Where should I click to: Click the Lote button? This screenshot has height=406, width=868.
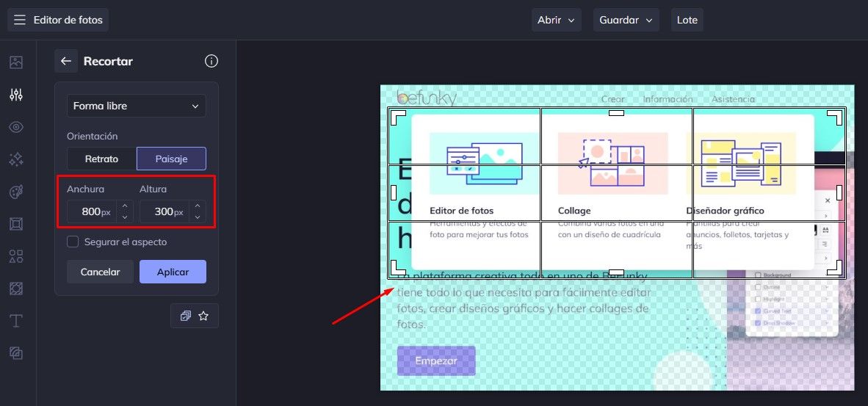coord(687,20)
